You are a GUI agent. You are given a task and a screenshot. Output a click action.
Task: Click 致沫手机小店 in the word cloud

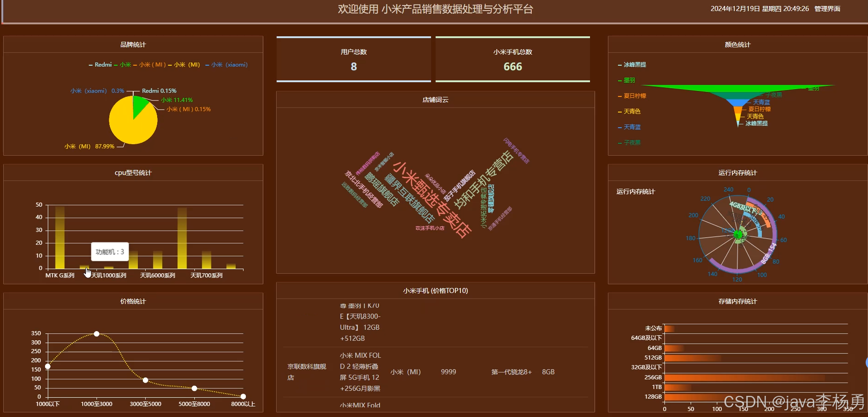(430, 228)
